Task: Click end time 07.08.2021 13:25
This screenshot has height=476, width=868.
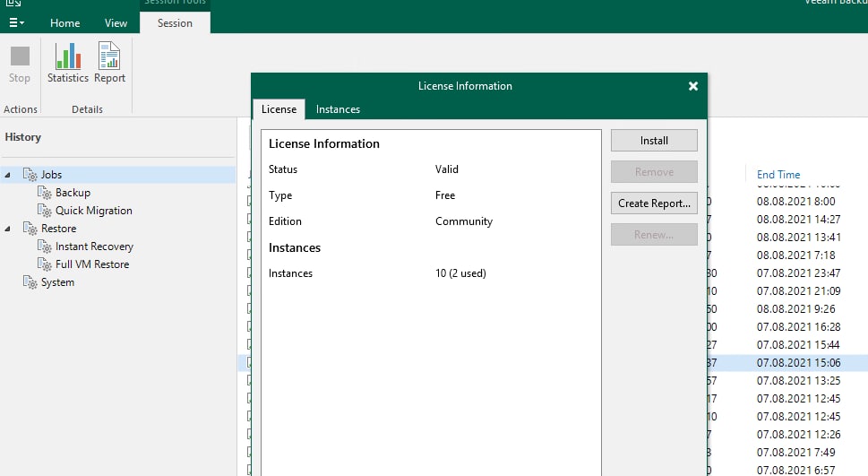Action: pyautogui.click(x=798, y=381)
